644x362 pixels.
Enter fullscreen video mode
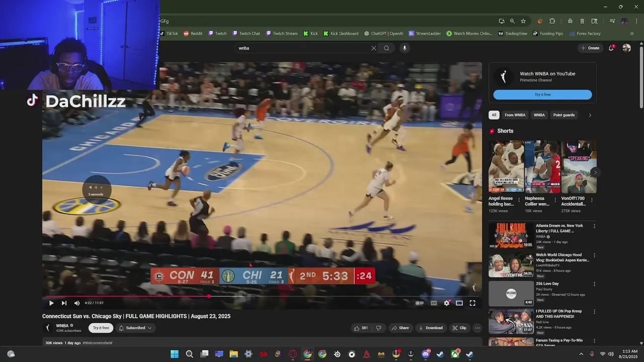[x=472, y=303]
